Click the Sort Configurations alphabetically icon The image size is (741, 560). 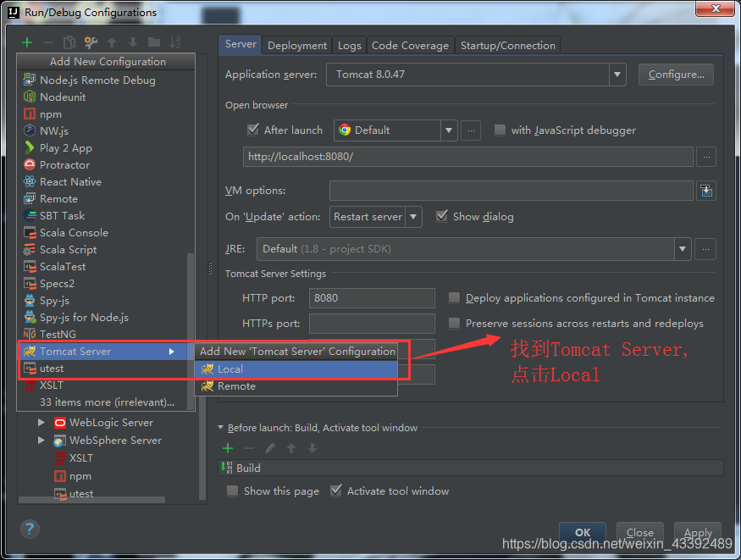174,42
